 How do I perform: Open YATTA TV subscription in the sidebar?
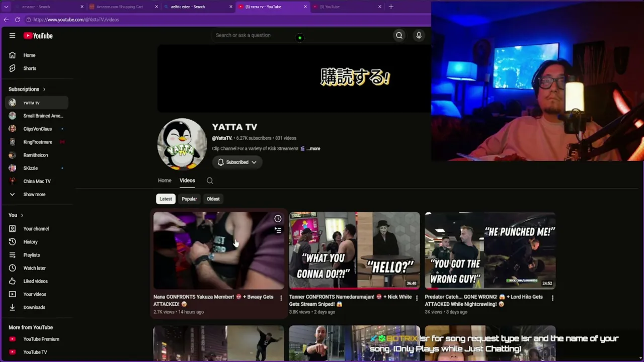click(36, 103)
